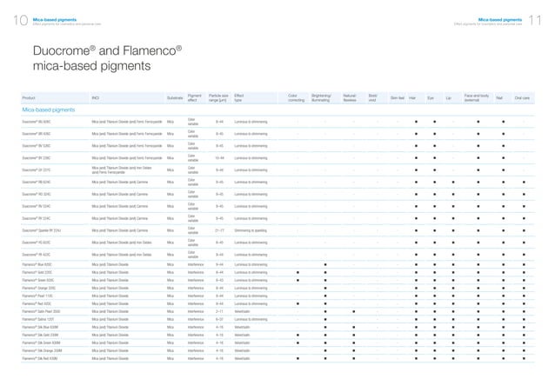Click the Substrate column header

175,98
